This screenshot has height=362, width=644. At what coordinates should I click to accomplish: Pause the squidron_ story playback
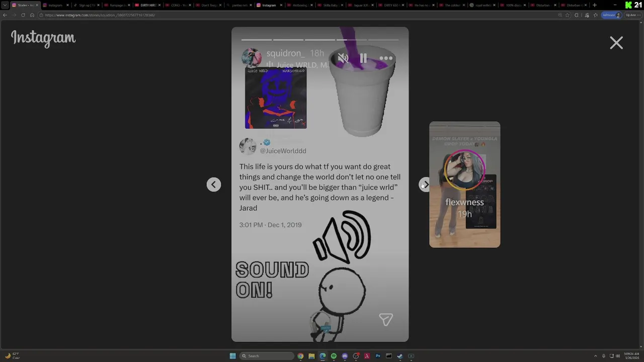pos(363,58)
